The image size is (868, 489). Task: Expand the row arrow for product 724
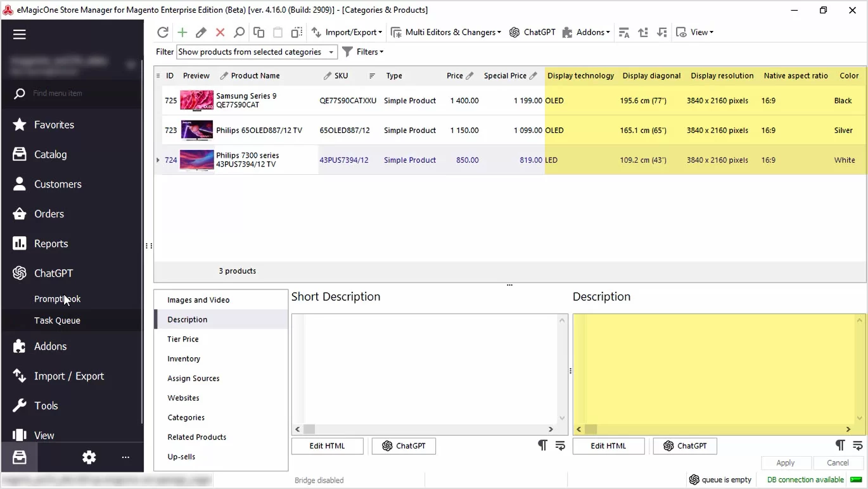click(158, 160)
